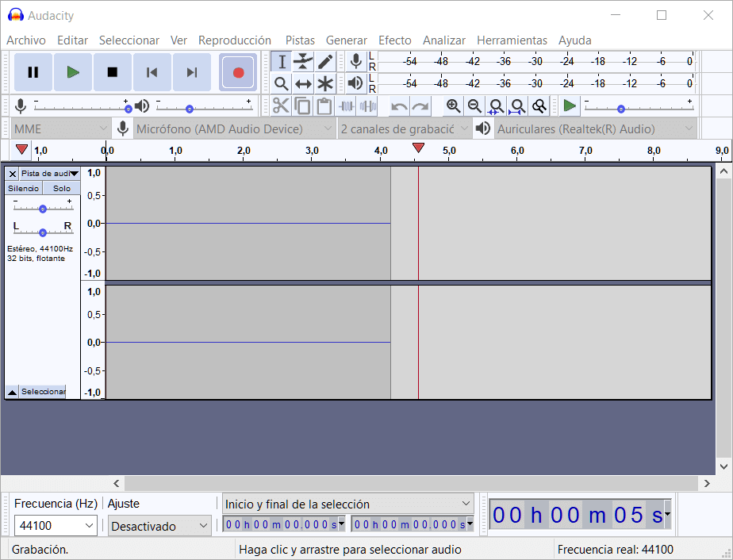The height and width of the screenshot is (560, 733).
Task: Open the Efecto menu
Action: [x=395, y=40]
